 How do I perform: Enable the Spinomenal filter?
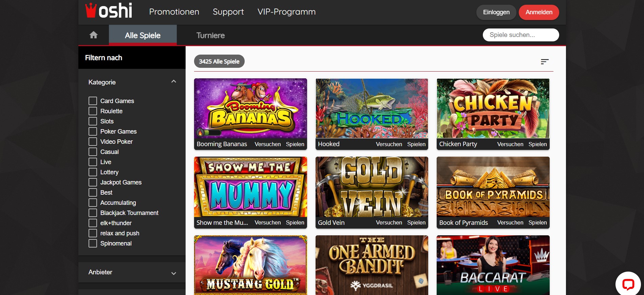tap(93, 243)
